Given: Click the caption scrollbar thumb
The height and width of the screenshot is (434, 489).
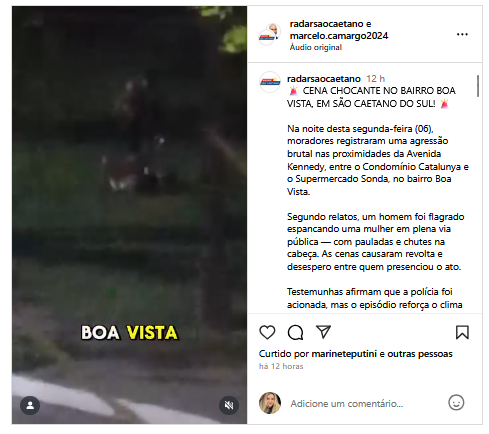Looking at the screenshot, I should pos(478,86).
